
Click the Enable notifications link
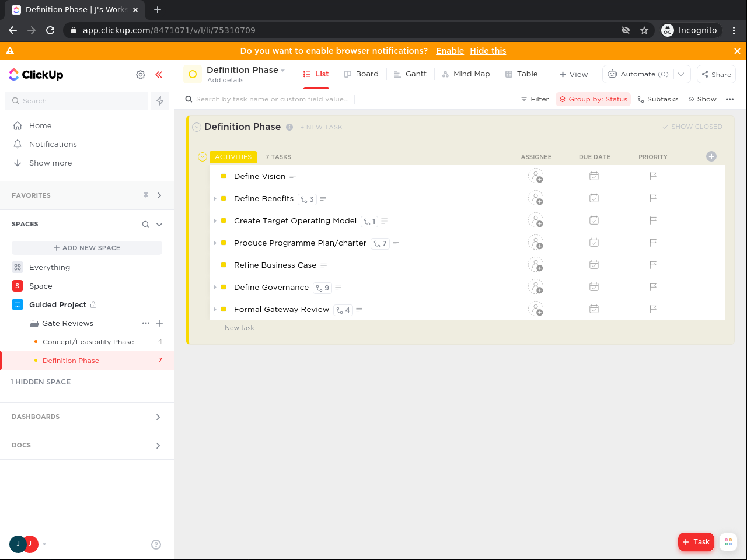click(449, 51)
